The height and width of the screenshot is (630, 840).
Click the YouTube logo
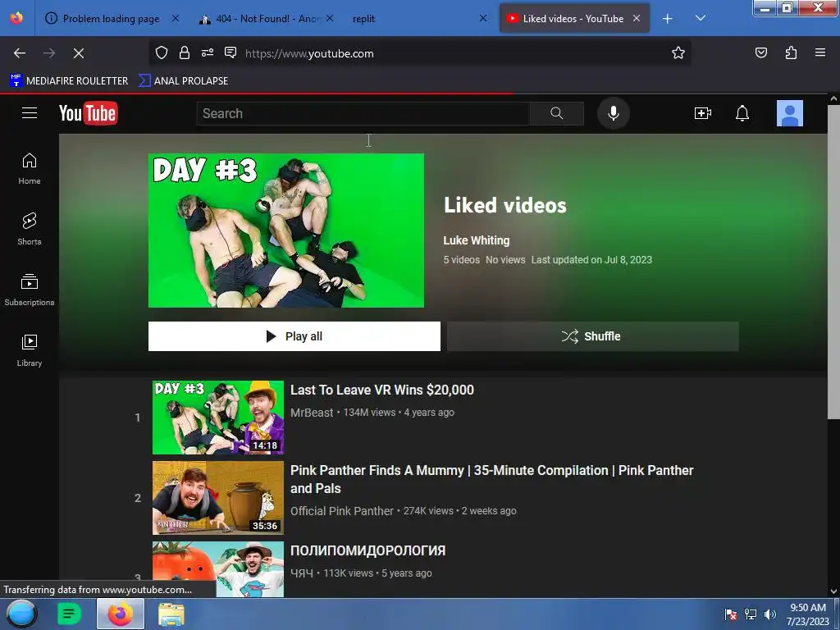[89, 113]
